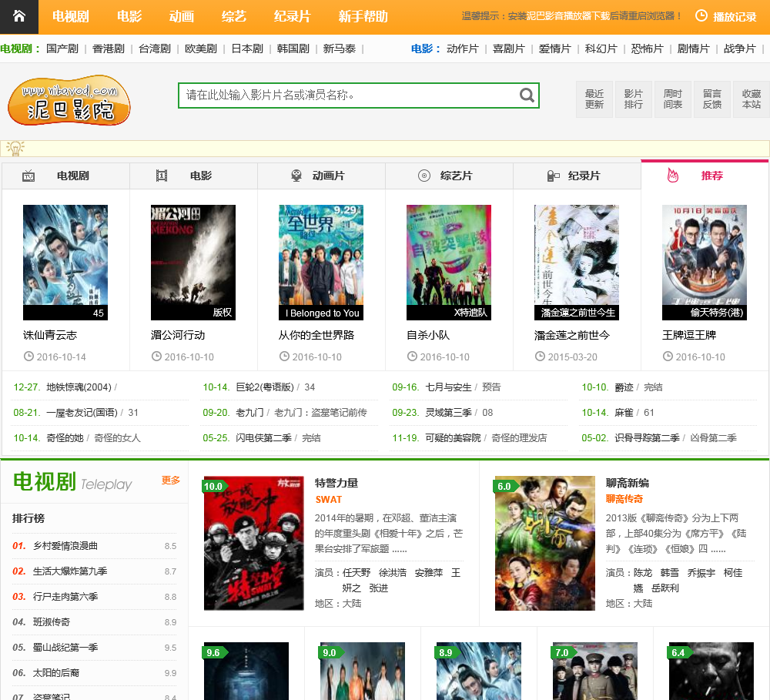Screen dimensions: 770x700
Task: Open ranked item 生活大爆炸第九季
Action: pyautogui.click(x=70, y=571)
